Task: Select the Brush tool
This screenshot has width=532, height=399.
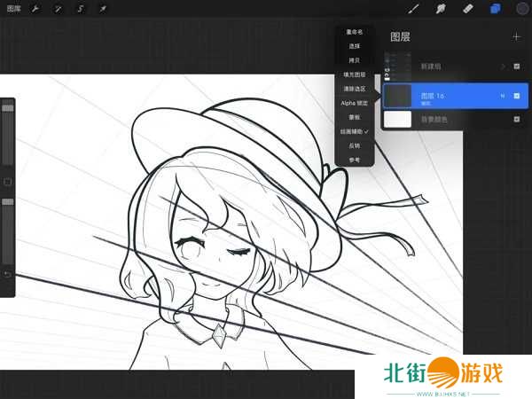Action: tap(413, 9)
